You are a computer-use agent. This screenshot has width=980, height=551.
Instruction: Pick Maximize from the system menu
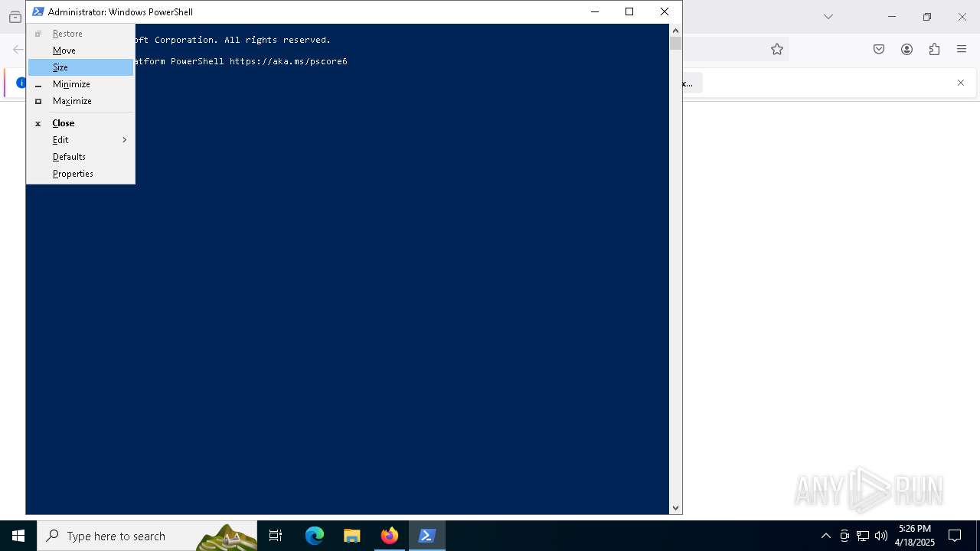80,101
